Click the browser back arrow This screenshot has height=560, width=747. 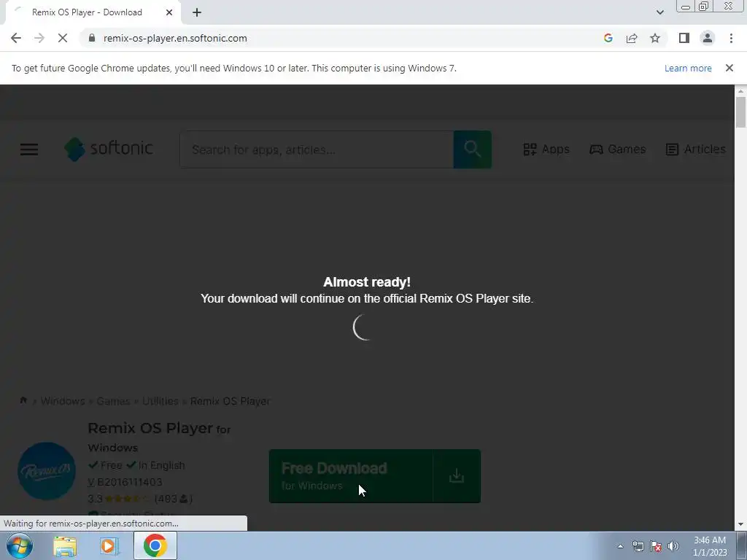point(16,38)
